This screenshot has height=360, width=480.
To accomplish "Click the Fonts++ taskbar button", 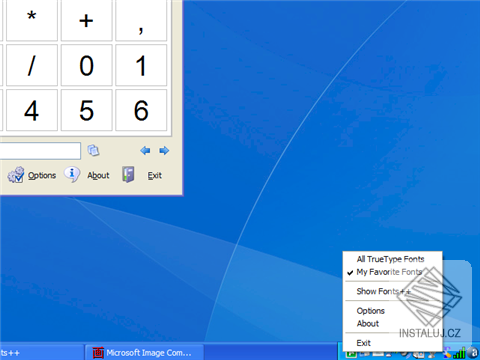I will coord(41,352).
